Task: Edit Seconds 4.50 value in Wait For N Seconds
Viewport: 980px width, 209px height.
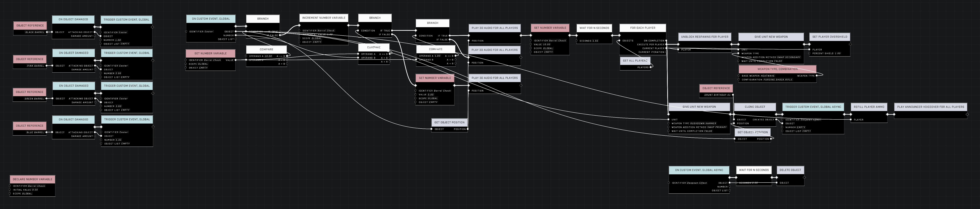Action: (x=595, y=41)
